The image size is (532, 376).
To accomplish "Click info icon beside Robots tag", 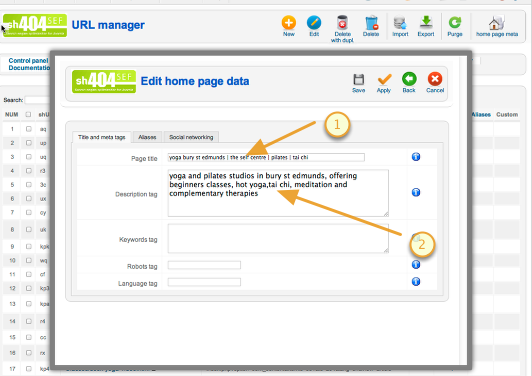I will coord(416,264).
